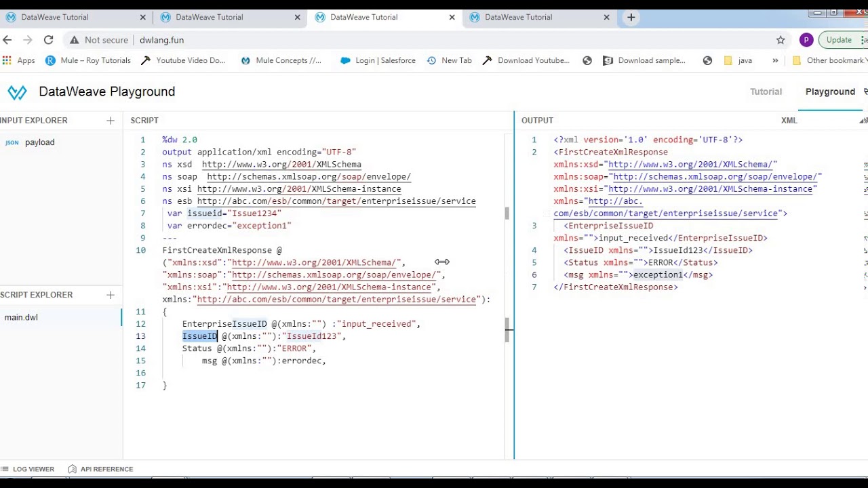Image resolution: width=868 pixels, height=488 pixels.
Task: Open the Apps shortcut grid
Action: [x=18, y=60]
